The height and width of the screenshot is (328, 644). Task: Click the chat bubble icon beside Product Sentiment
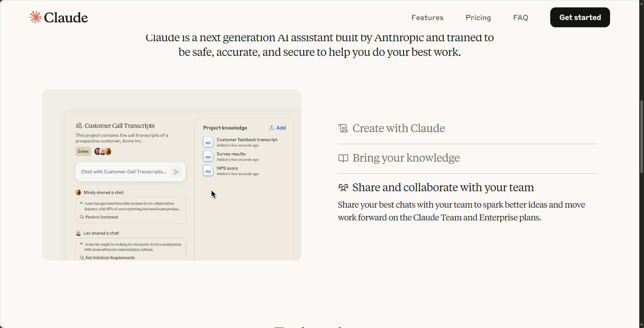[x=82, y=217]
